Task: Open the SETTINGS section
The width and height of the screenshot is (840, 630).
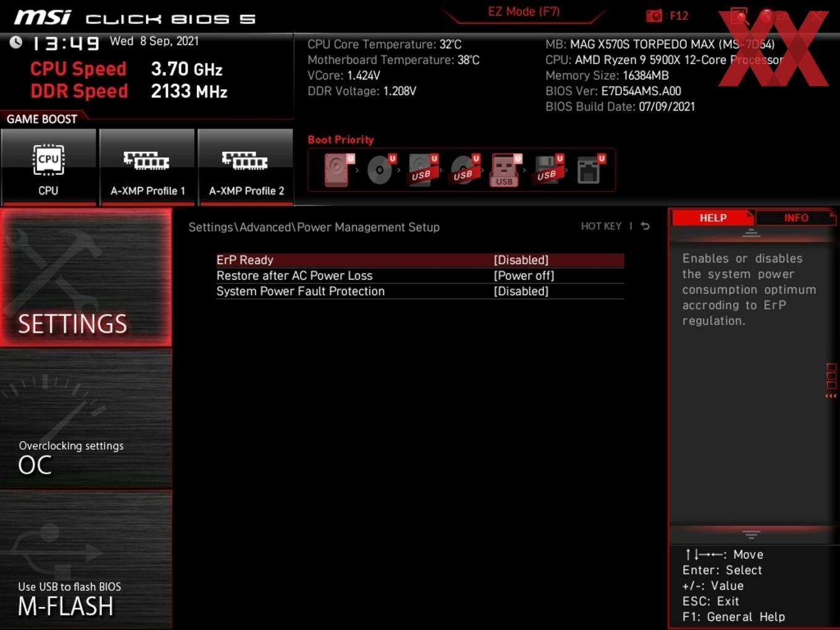Action: coord(86,277)
